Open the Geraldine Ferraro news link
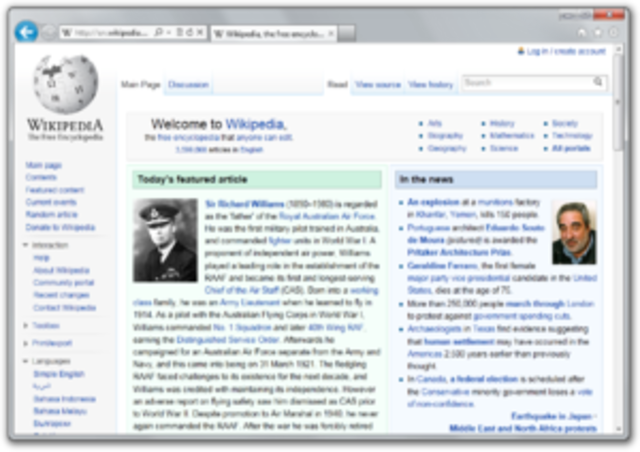The image size is (640, 452). tap(442, 266)
